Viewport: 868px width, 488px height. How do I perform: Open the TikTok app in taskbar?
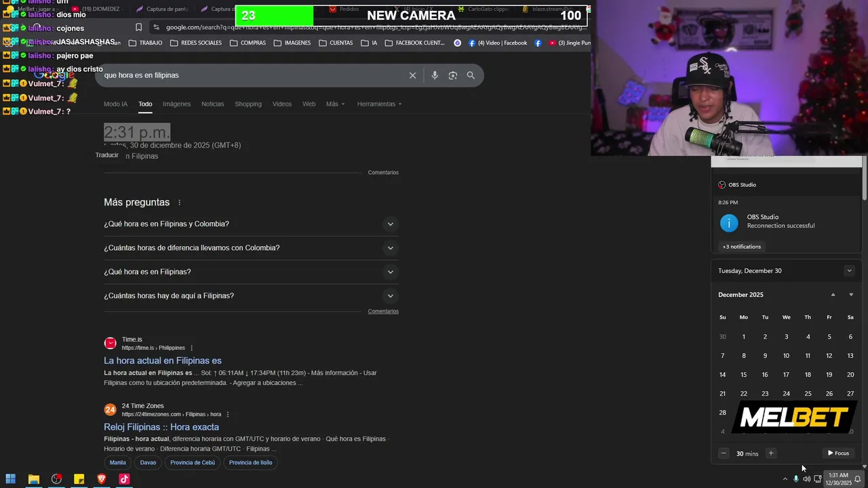point(124,479)
